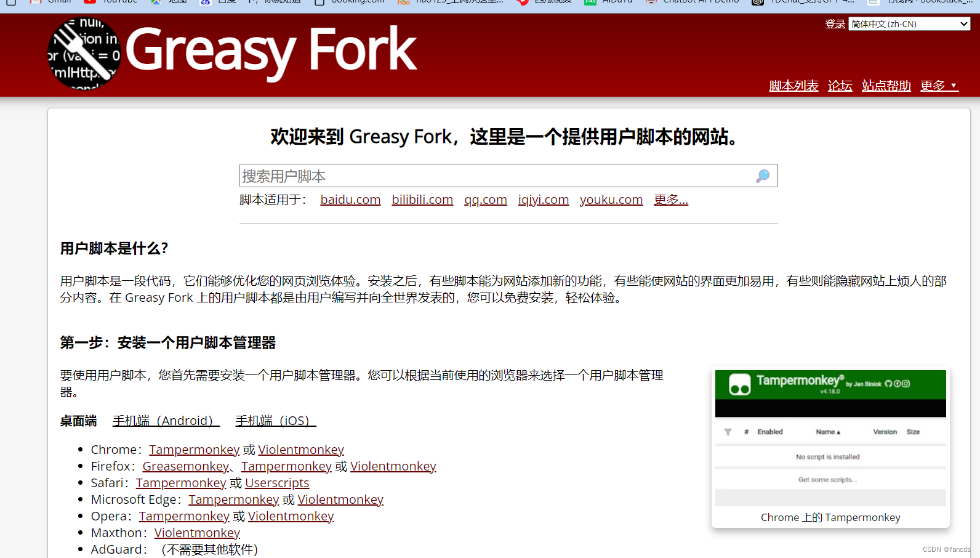Open Tampermonkey link in Firefox row
The image size is (980, 558).
coord(286,466)
